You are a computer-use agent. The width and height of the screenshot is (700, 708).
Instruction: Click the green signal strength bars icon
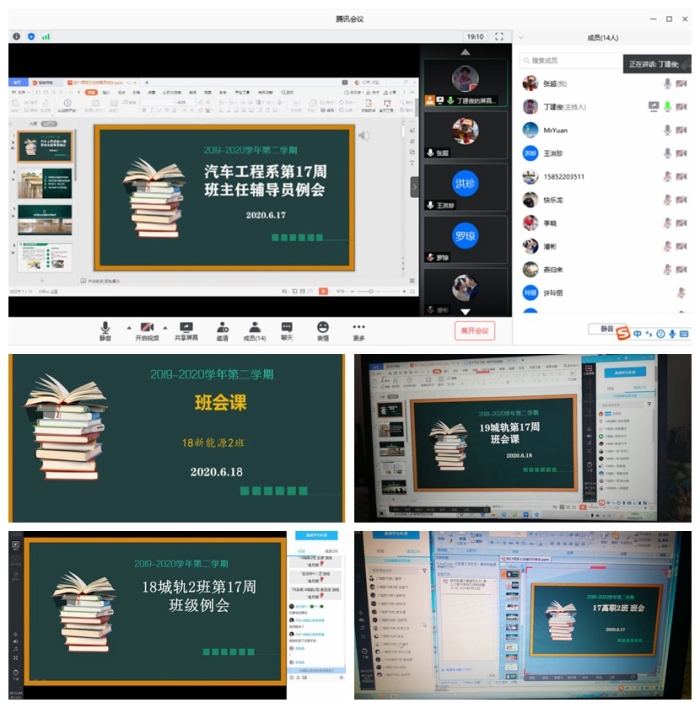point(46,36)
